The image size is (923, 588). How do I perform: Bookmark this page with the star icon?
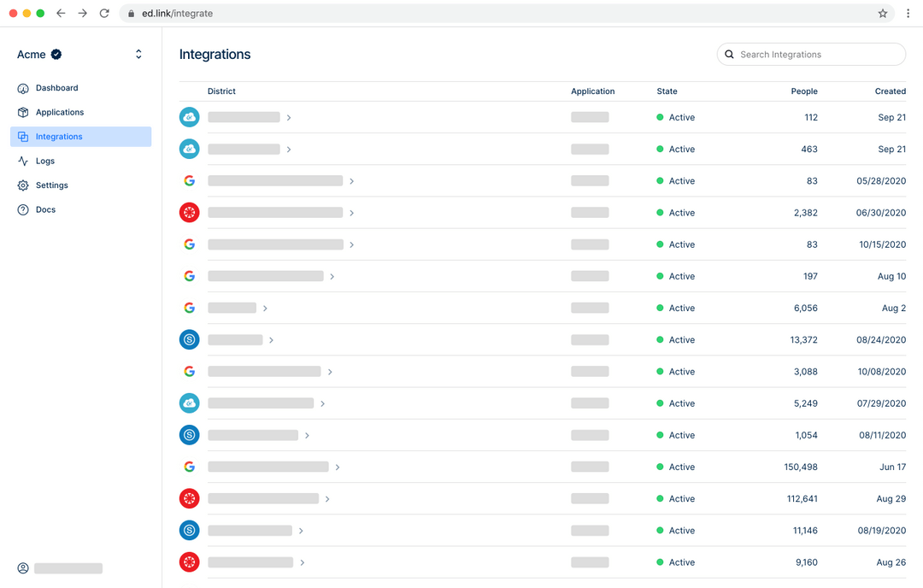[883, 14]
